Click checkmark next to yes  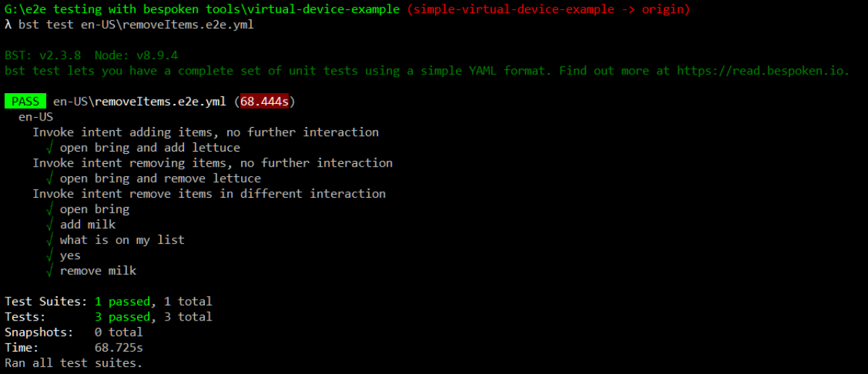pos(50,255)
